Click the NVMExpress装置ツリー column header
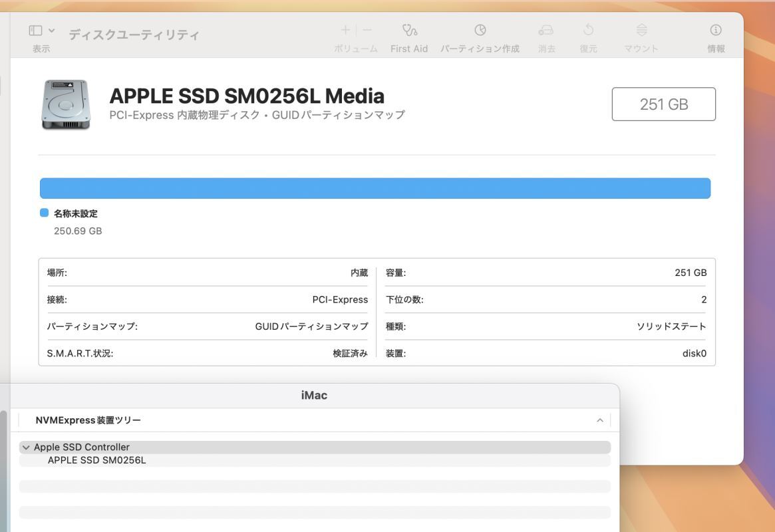 (x=88, y=420)
